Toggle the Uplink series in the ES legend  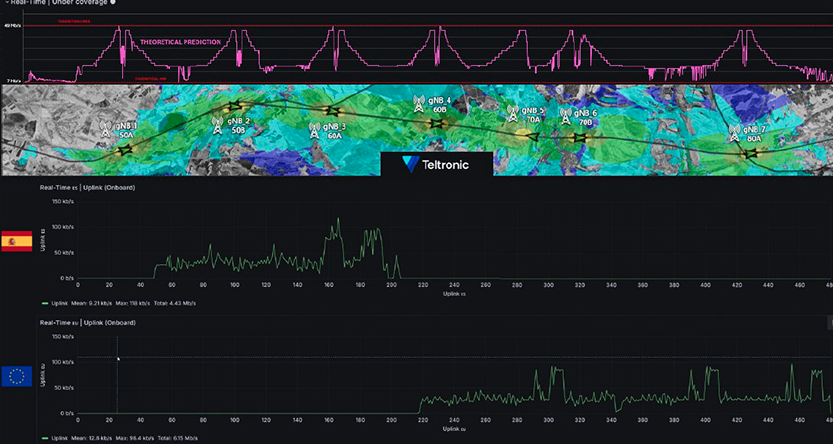(x=60, y=302)
